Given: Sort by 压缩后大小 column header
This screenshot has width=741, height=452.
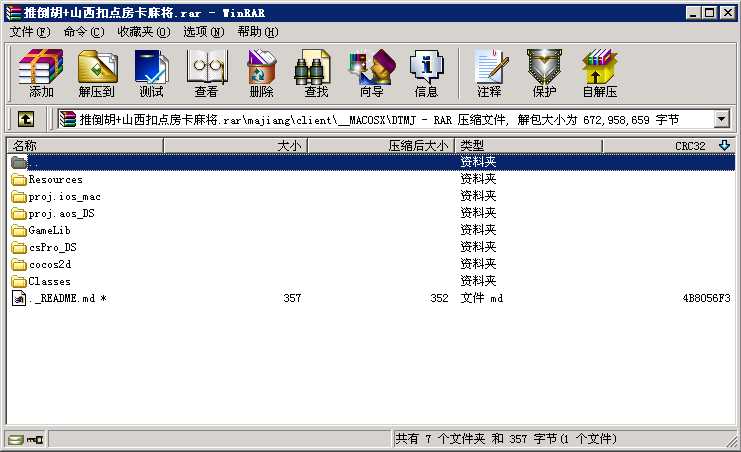Looking at the screenshot, I should [x=381, y=146].
